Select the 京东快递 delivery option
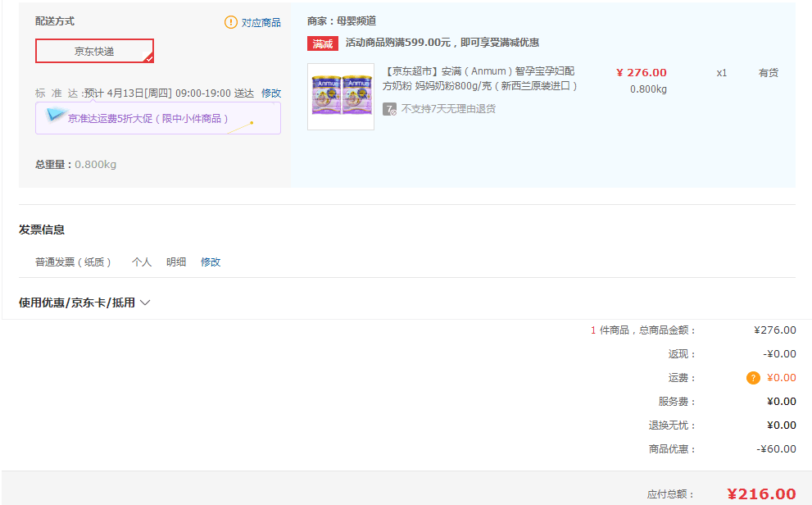Screen dimensions: 812x505 coord(94,51)
